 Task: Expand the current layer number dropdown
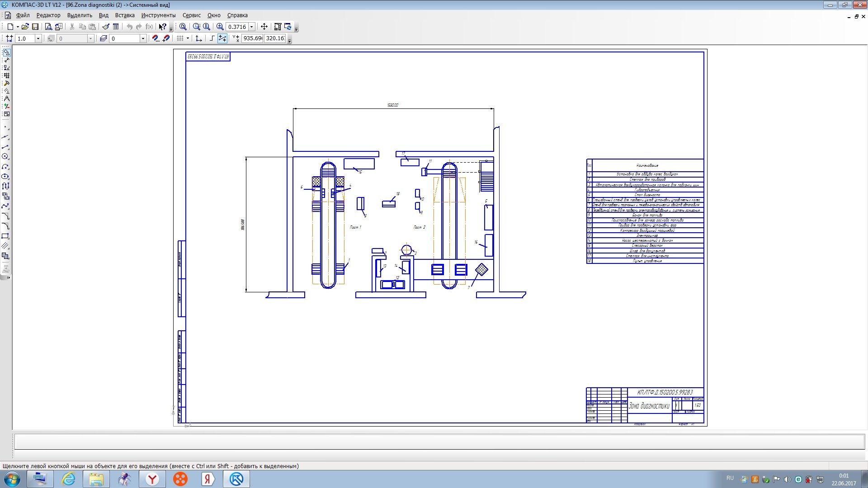(143, 38)
